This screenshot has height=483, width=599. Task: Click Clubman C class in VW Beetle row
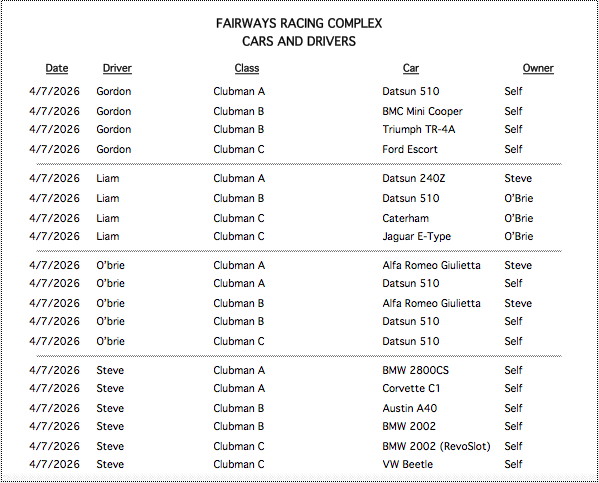click(239, 464)
